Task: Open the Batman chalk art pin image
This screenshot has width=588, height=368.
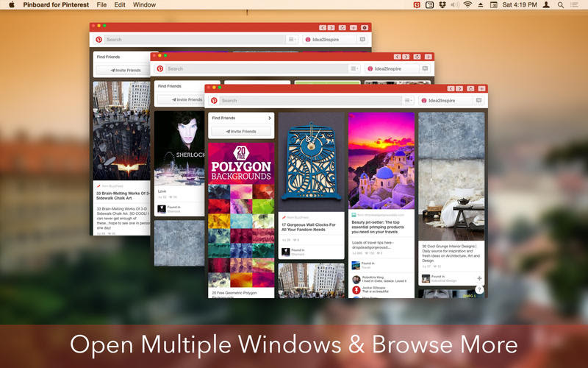Action: click(x=121, y=131)
